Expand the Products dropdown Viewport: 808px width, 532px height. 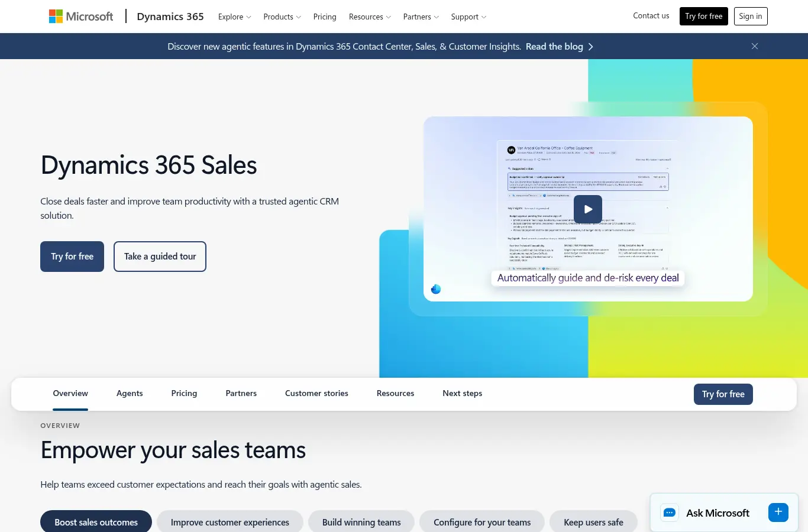[282, 17]
